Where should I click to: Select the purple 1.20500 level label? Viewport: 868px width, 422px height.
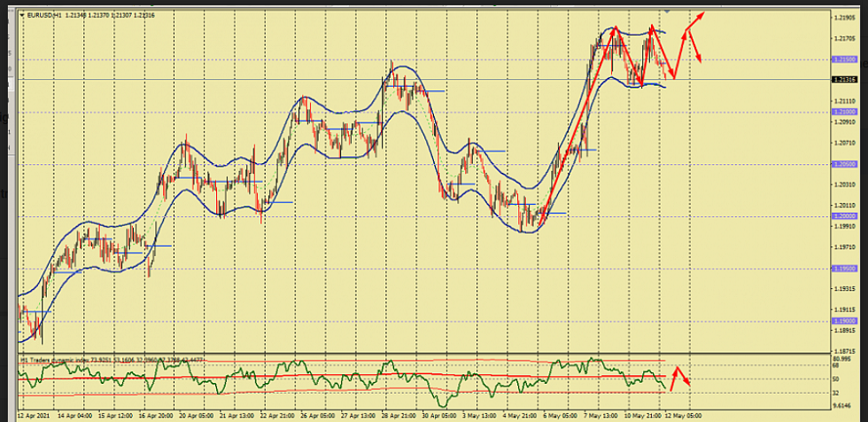tap(844, 164)
